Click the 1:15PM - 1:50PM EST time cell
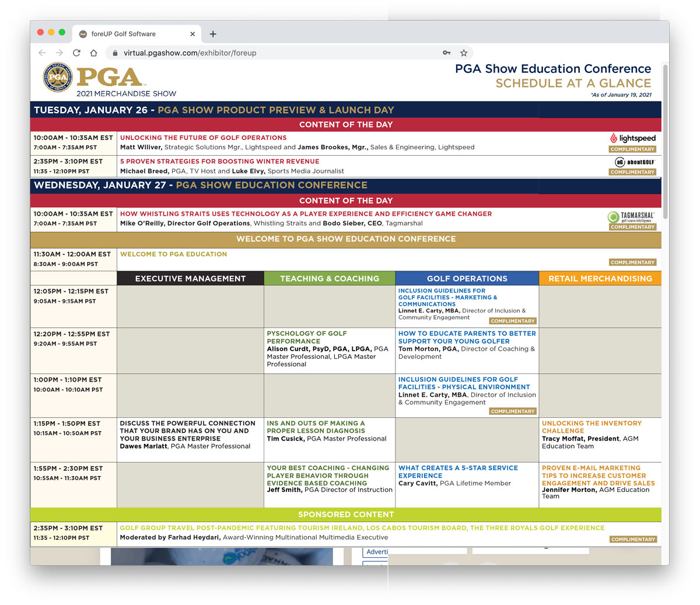The width and height of the screenshot is (700, 605). (73, 440)
